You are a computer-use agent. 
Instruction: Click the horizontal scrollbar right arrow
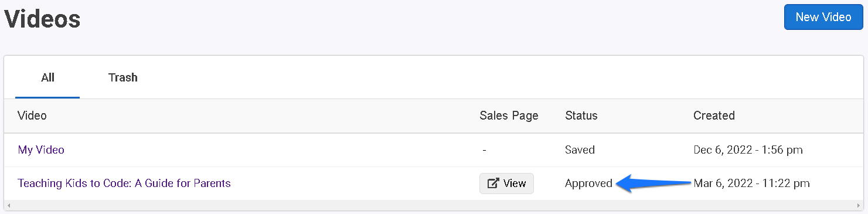pyautogui.click(x=859, y=205)
